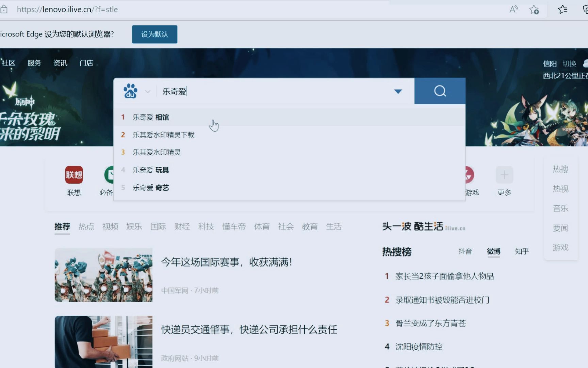Viewport: 588px width, 368px height.
Task: Switch to the 社会 news tab
Action: click(x=286, y=227)
